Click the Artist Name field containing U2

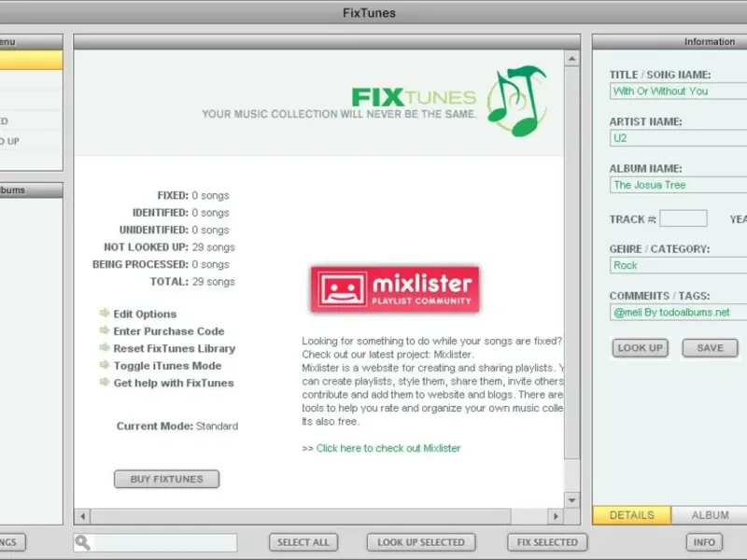click(x=679, y=138)
